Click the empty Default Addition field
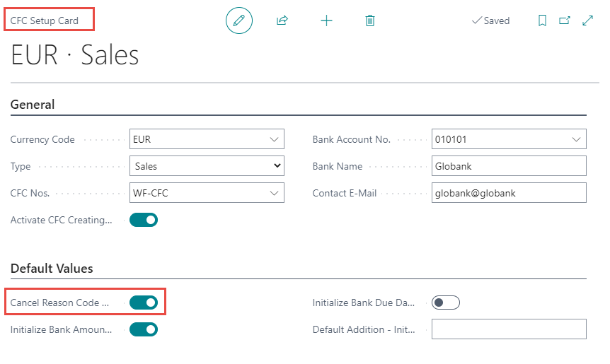 pos(508,329)
